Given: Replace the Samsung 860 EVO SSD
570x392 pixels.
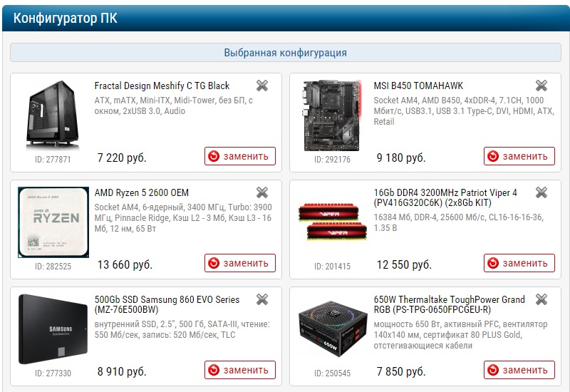Looking at the screenshot, I should 240,370.
